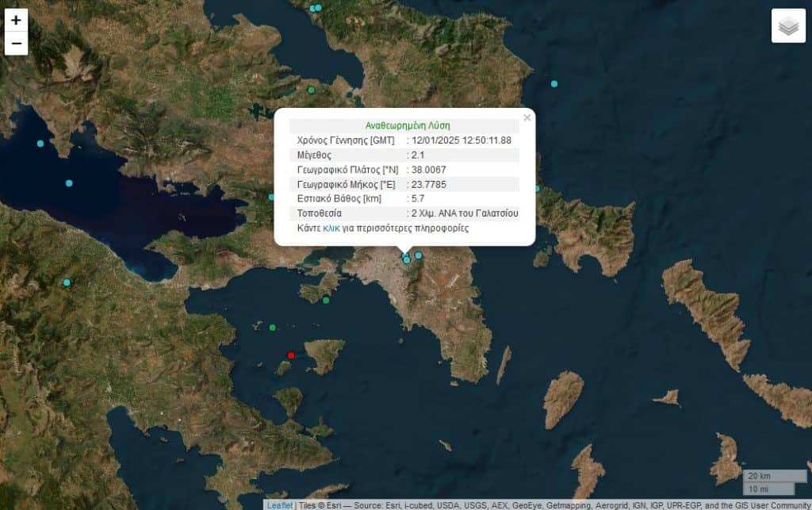Click the cyan marker touching the popup's right edge
Image resolution: width=812 pixels, height=510 pixels.
pos(537,189)
